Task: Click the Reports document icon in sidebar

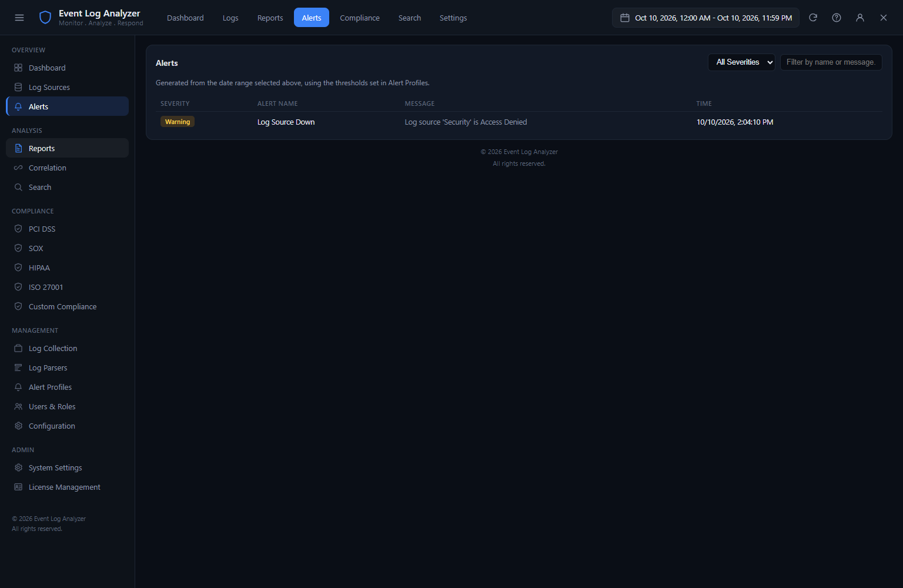Action: tap(18, 148)
